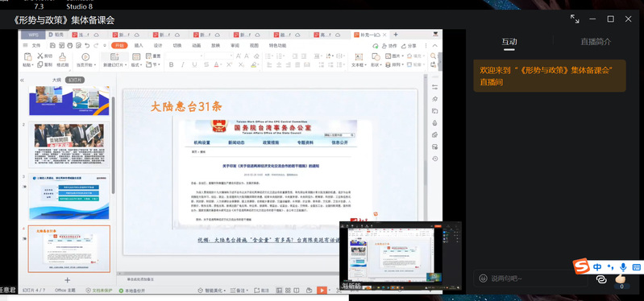Screen dimensions: 644x301
Task: Open the 插入 (Insert) ribbon tab
Action: [x=139, y=46]
